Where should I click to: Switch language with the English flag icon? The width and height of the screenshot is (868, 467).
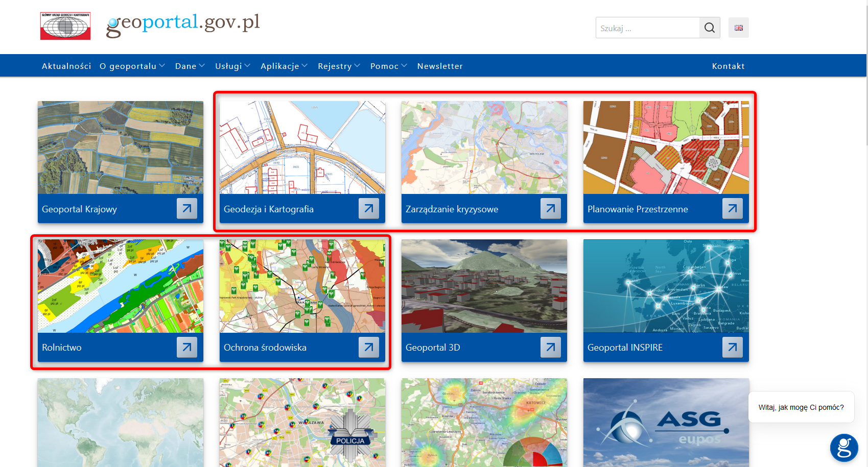738,28
